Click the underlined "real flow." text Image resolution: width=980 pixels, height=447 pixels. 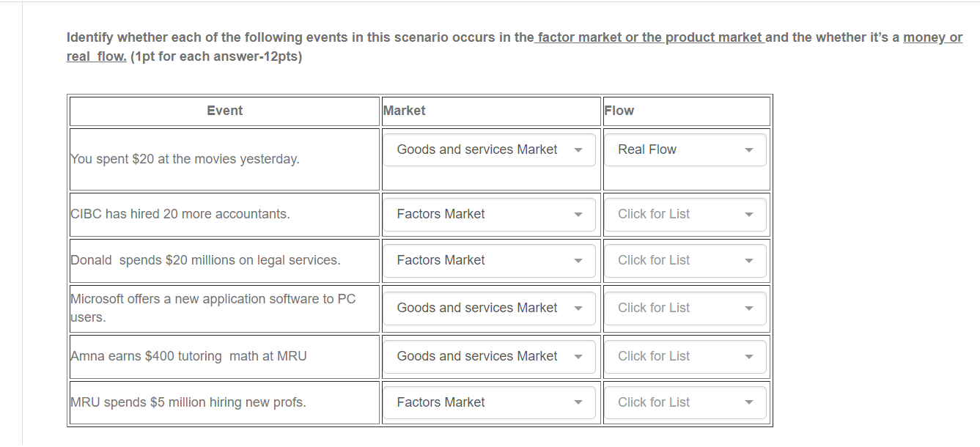pyautogui.click(x=97, y=56)
